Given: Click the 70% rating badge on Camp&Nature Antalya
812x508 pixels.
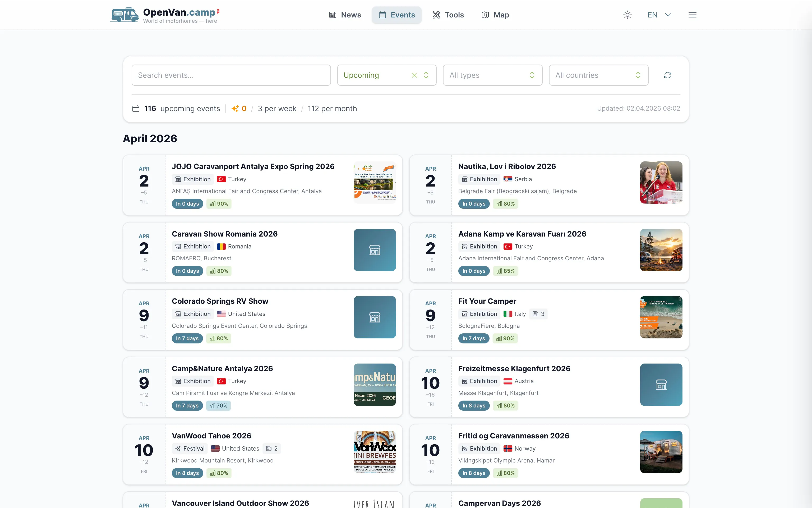Looking at the screenshot, I should (x=218, y=406).
